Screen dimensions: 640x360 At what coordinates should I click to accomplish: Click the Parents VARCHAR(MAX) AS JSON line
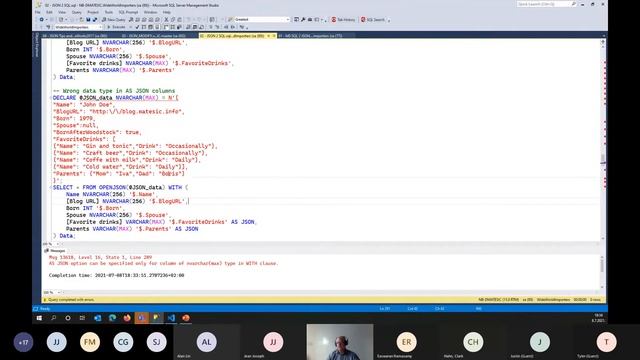tap(132, 229)
